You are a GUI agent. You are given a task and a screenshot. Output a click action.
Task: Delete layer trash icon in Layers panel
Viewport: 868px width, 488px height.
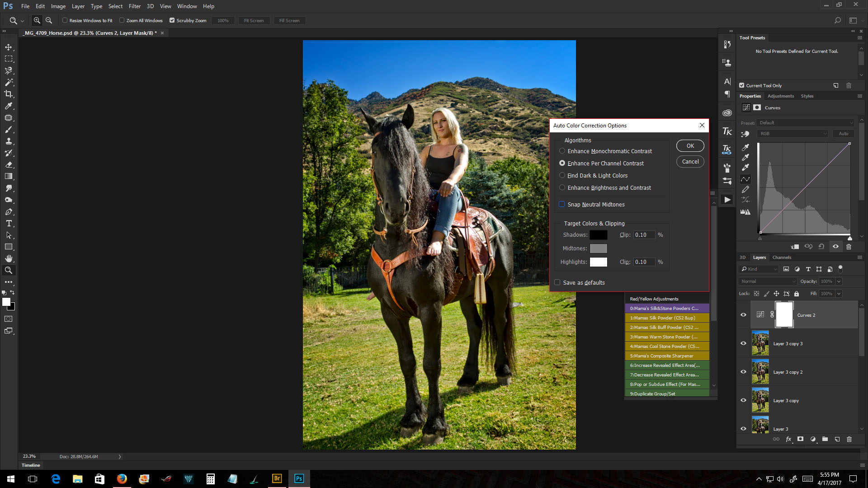[x=849, y=439]
